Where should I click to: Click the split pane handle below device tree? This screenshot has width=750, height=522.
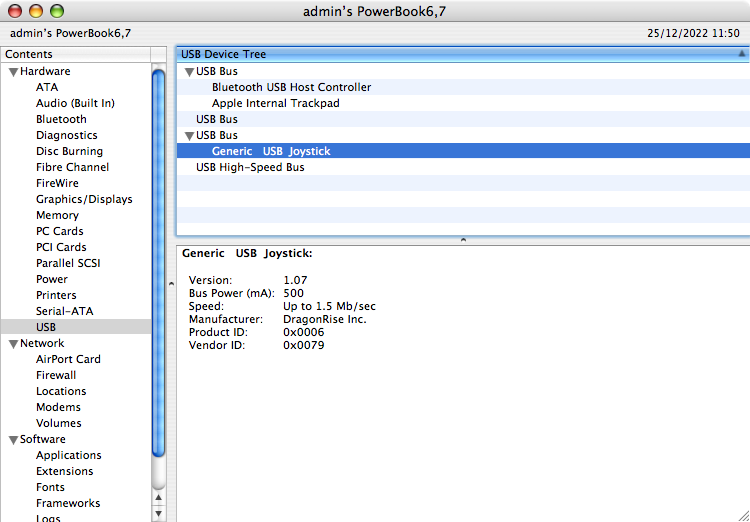point(463,240)
